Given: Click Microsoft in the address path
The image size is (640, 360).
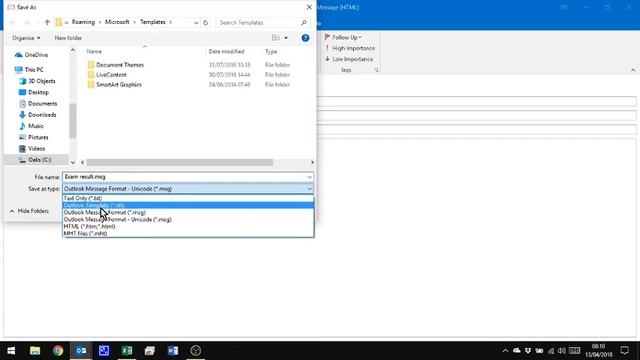Looking at the screenshot, I should tap(117, 22).
